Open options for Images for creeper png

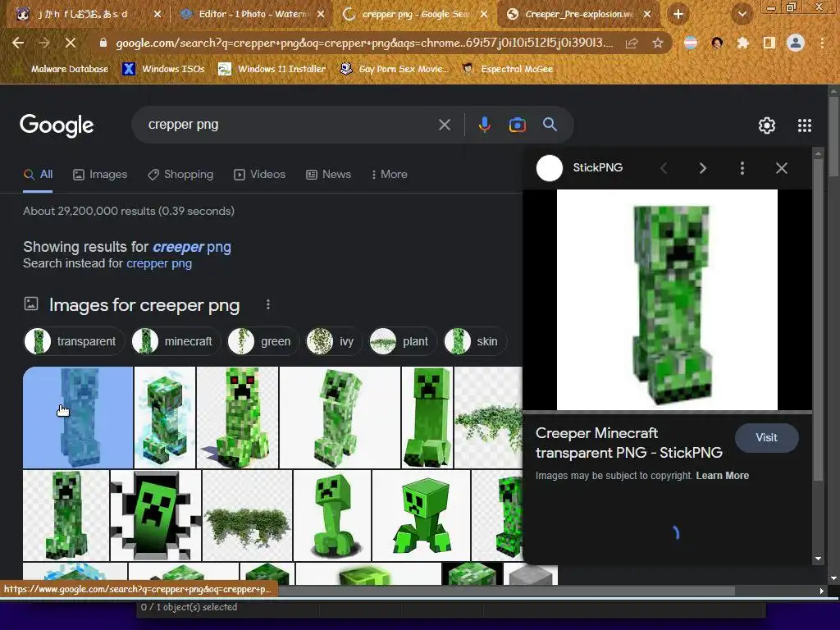tap(268, 305)
